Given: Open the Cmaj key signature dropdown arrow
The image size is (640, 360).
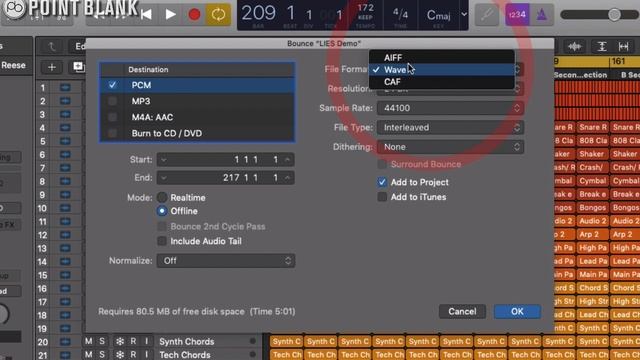Looking at the screenshot, I should coord(464,15).
